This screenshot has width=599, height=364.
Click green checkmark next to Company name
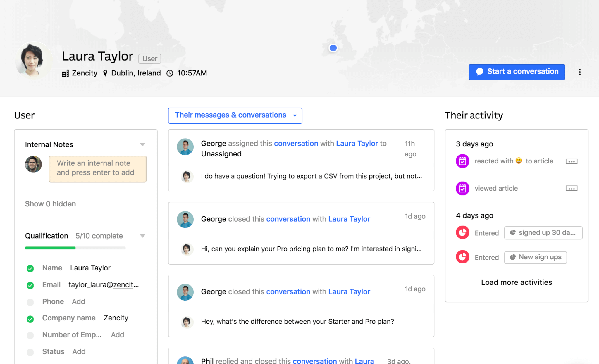[x=30, y=319]
